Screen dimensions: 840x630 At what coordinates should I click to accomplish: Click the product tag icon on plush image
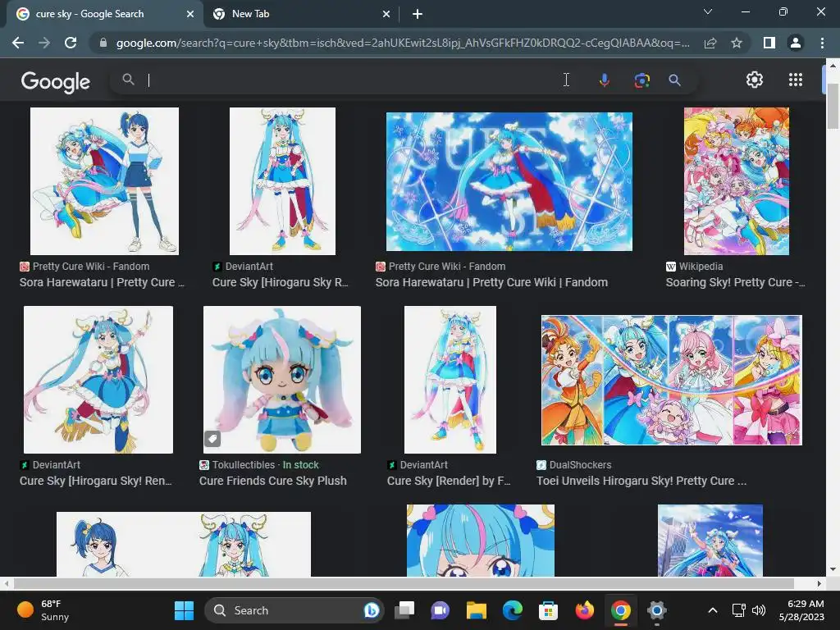pos(212,439)
